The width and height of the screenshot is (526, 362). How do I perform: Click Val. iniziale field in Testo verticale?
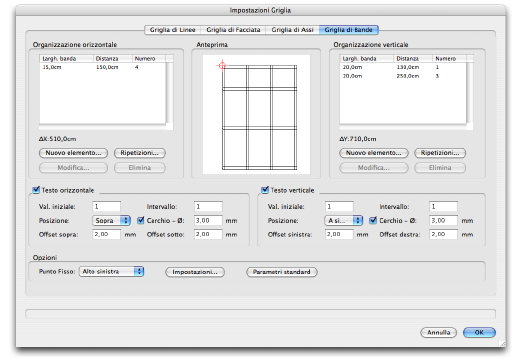pyautogui.click(x=339, y=207)
